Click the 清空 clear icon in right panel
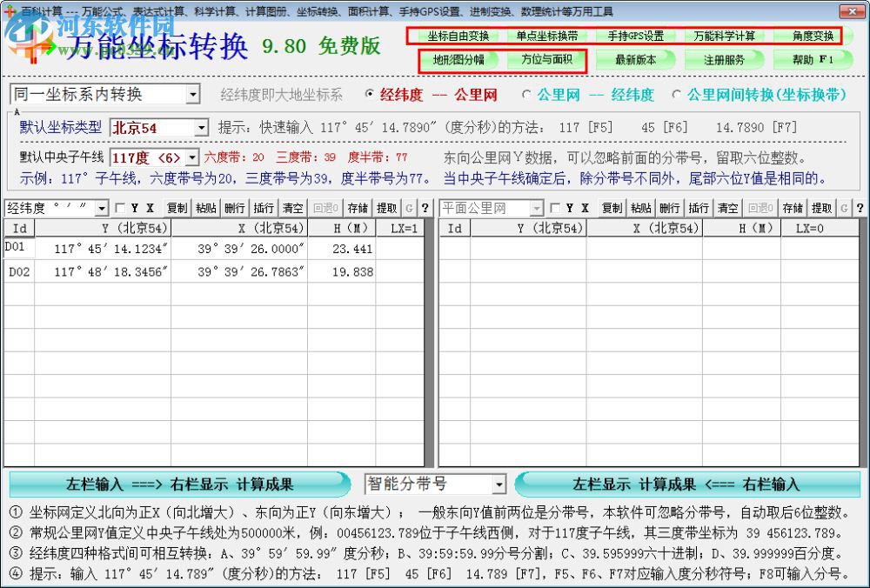 [x=728, y=209]
